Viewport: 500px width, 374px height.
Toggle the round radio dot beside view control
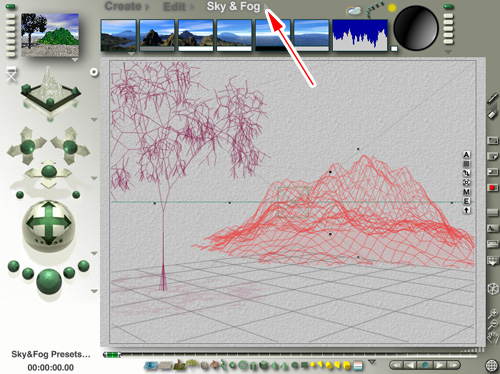(x=94, y=72)
